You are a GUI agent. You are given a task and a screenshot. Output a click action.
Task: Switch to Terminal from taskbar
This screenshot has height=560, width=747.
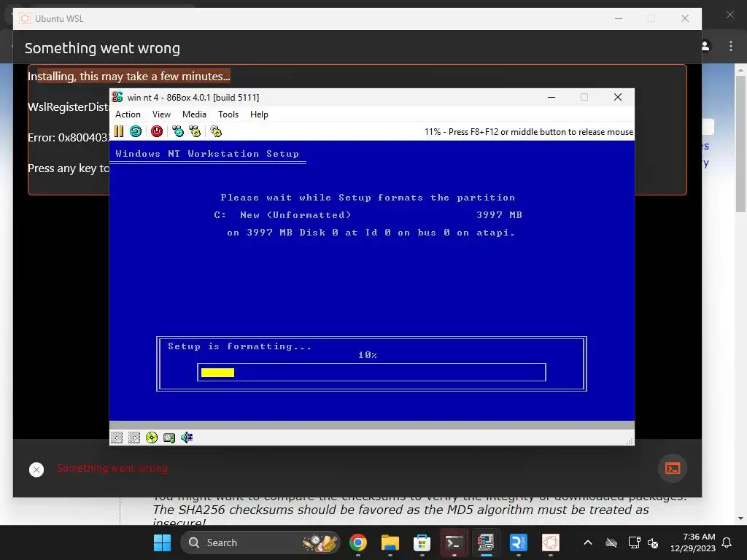click(454, 542)
